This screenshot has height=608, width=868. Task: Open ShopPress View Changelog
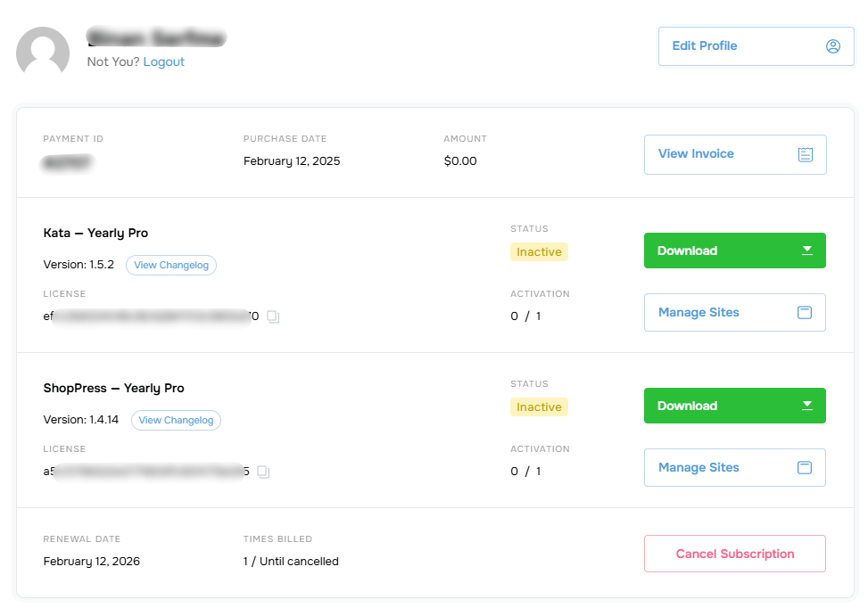tap(176, 421)
